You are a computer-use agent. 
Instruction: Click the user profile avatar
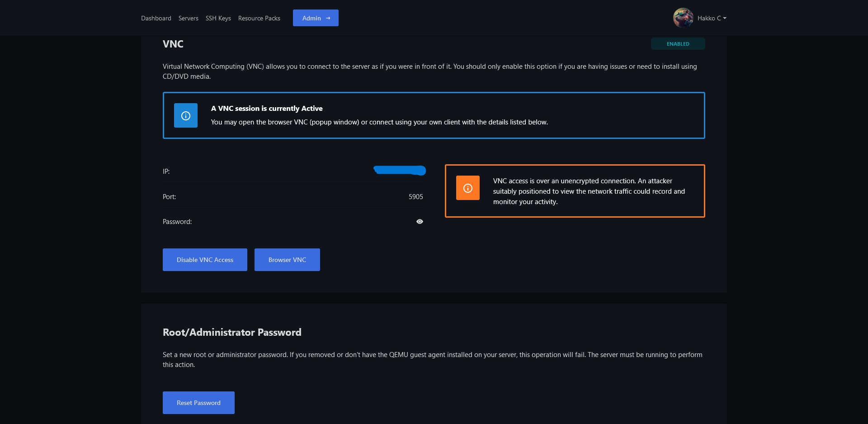(683, 18)
